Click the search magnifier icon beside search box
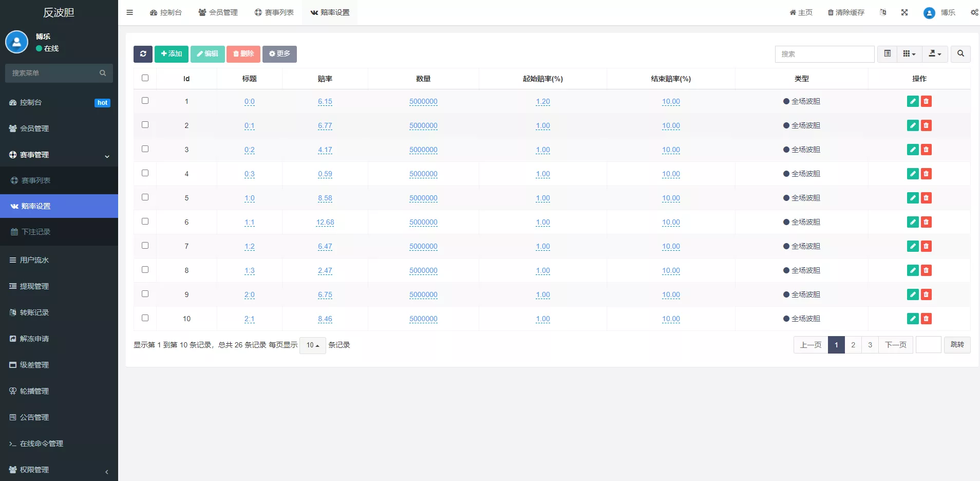The image size is (980, 481). pos(960,53)
